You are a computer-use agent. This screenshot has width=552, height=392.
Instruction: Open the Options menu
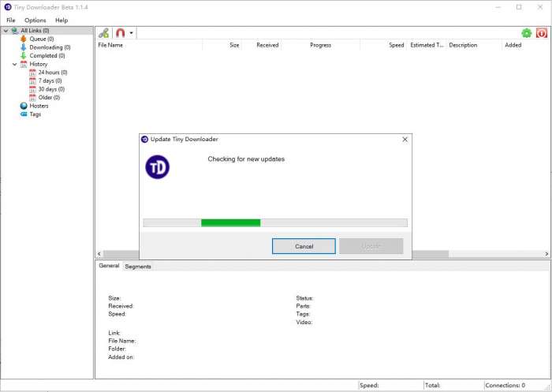click(35, 20)
